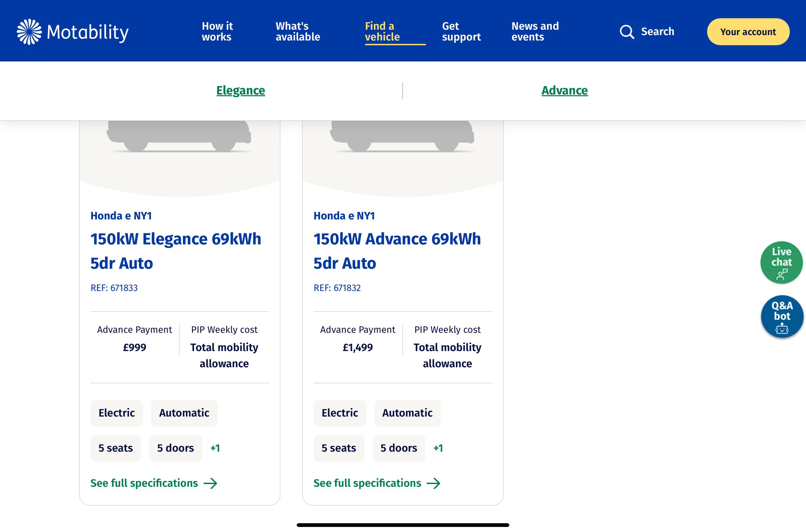Click the search magnifying glass icon
Image resolution: width=806 pixels, height=532 pixels.
tap(626, 32)
